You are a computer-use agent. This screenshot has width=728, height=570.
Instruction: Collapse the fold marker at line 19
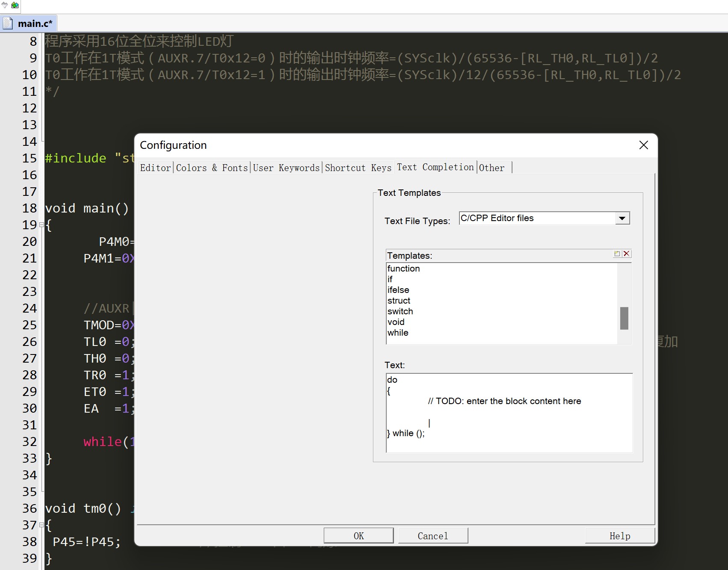(x=41, y=224)
